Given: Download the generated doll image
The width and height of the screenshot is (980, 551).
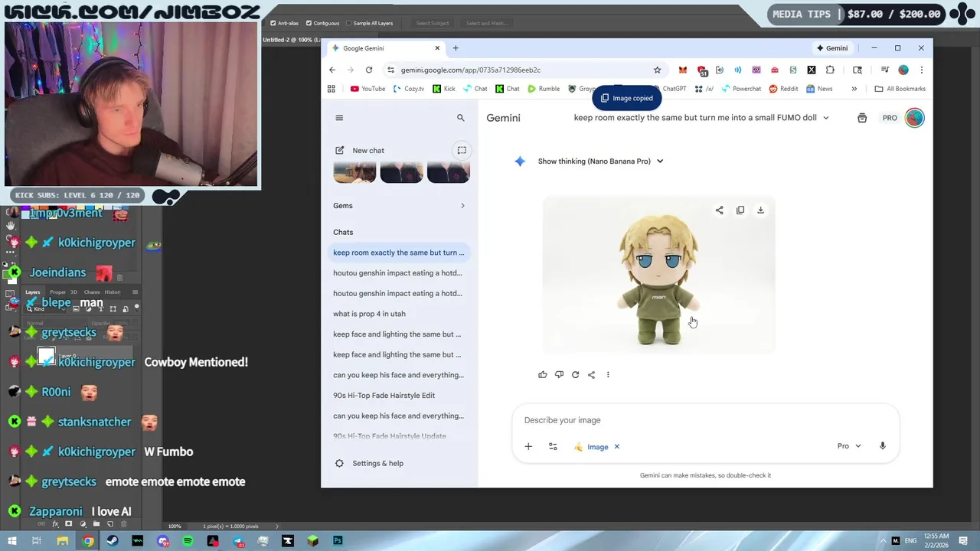Looking at the screenshot, I should pyautogui.click(x=760, y=210).
